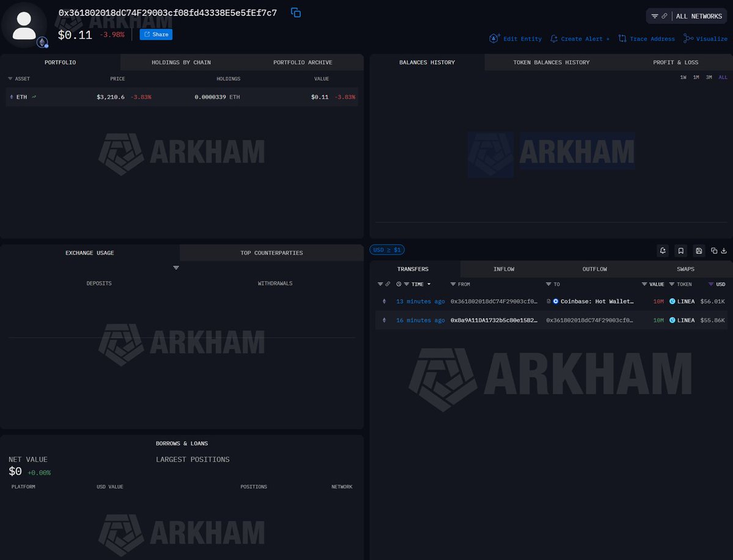The width and height of the screenshot is (733, 560).
Task: Click the alert bell icon above the transfers table
Action: tap(663, 250)
